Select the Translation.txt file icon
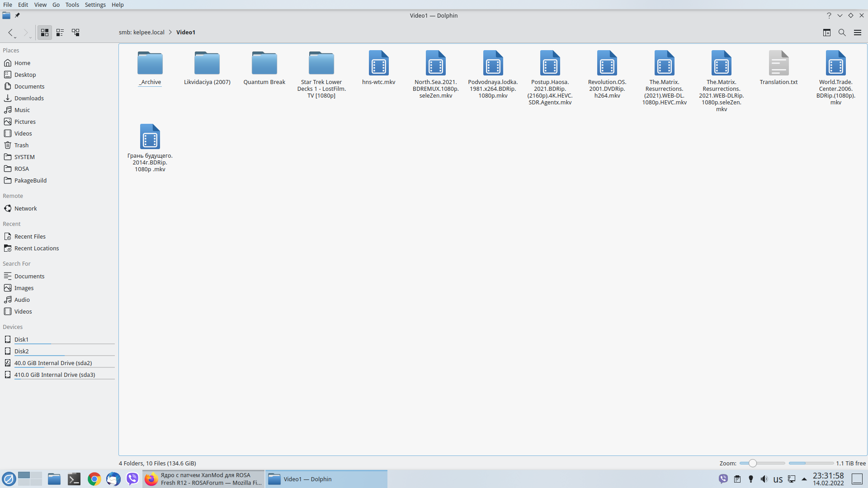Screen dimensions: 868x488 pos(778,64)
